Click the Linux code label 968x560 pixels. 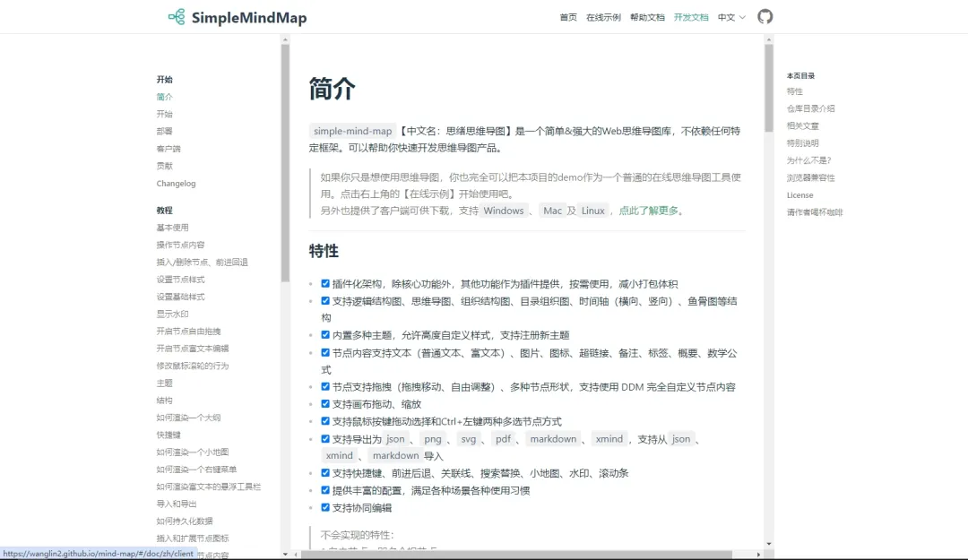[592, 211]
